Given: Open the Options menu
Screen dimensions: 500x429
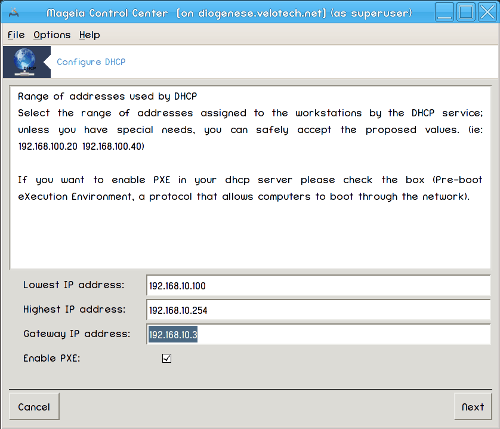Looking at the screenshot, I should [52, 35].
